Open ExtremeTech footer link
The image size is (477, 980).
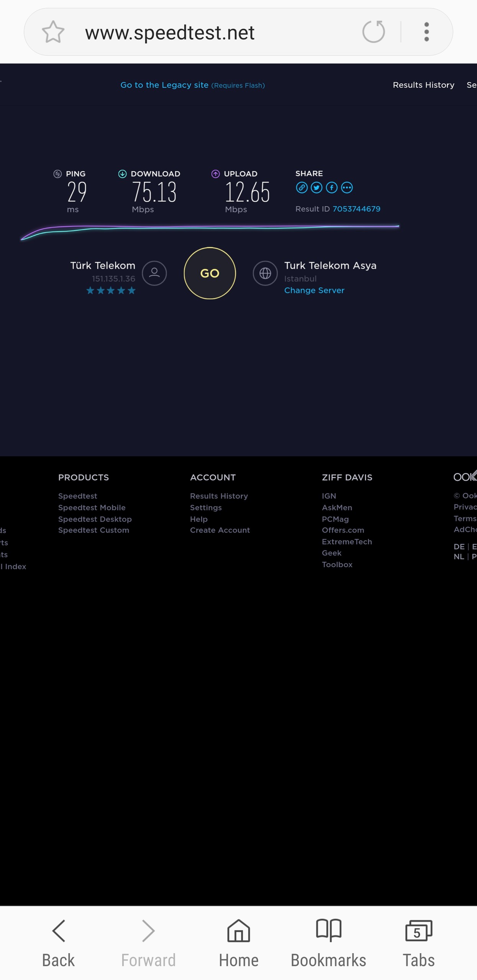pyautogui.click(x=347, y=542)
